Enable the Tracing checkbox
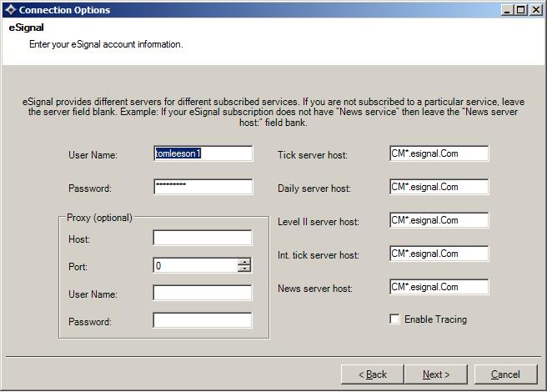547x392 pixels. click(394, 319)
